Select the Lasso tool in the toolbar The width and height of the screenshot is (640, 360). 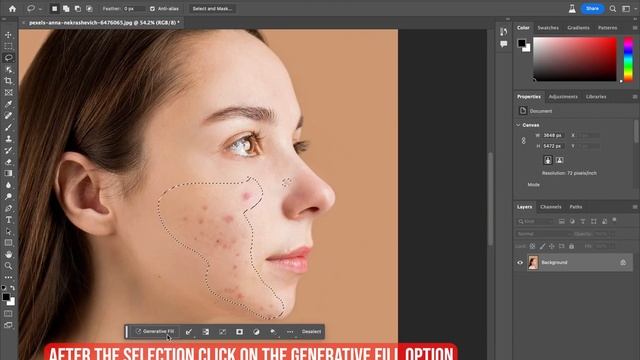coord(8,58)
